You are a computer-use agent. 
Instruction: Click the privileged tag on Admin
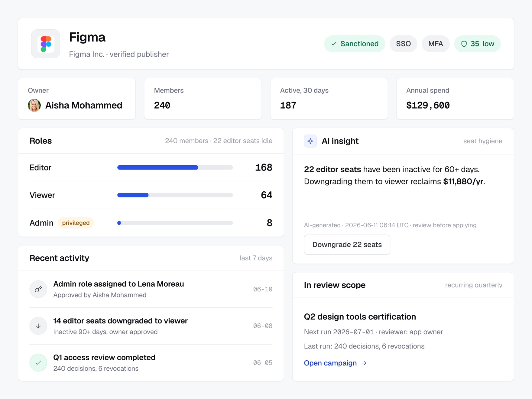tap(76, 223)
